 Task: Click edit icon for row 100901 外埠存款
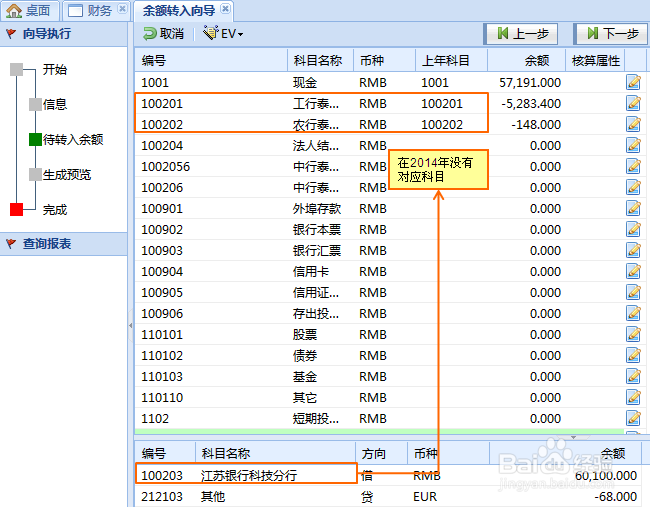point(633,208)
